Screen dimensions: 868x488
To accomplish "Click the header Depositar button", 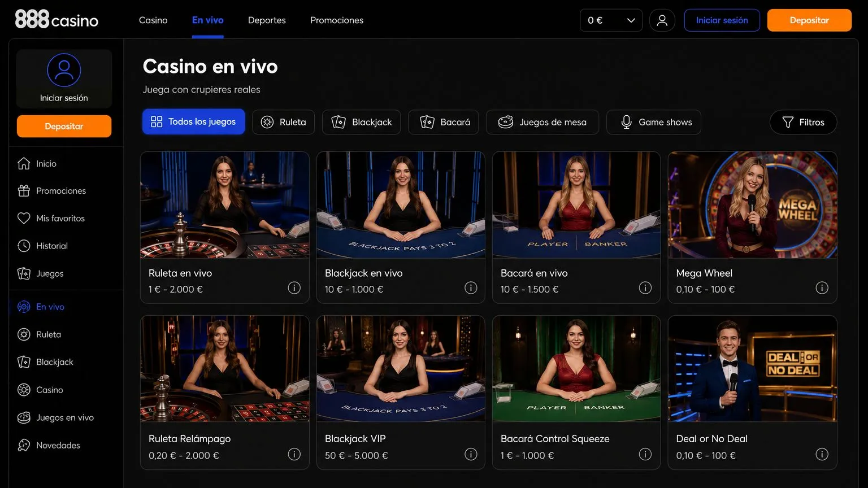I will tap(809, 20).
